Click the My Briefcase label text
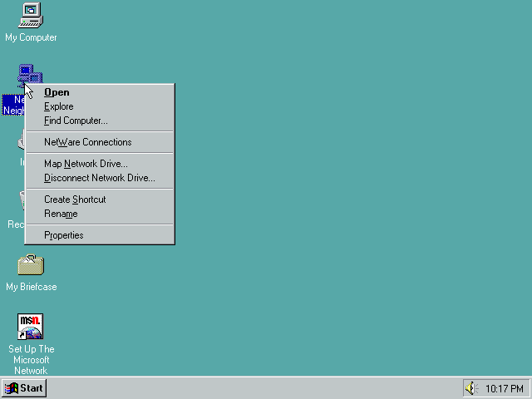 click(32, 287)
